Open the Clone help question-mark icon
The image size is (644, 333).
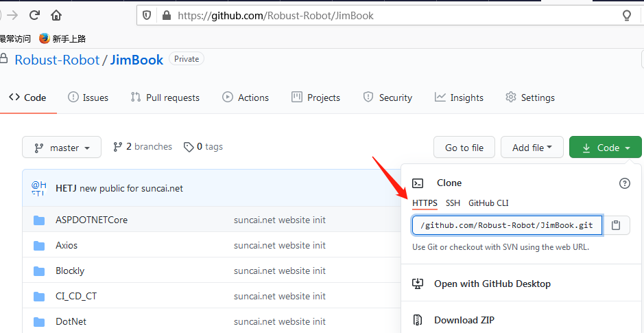(624, 183)
